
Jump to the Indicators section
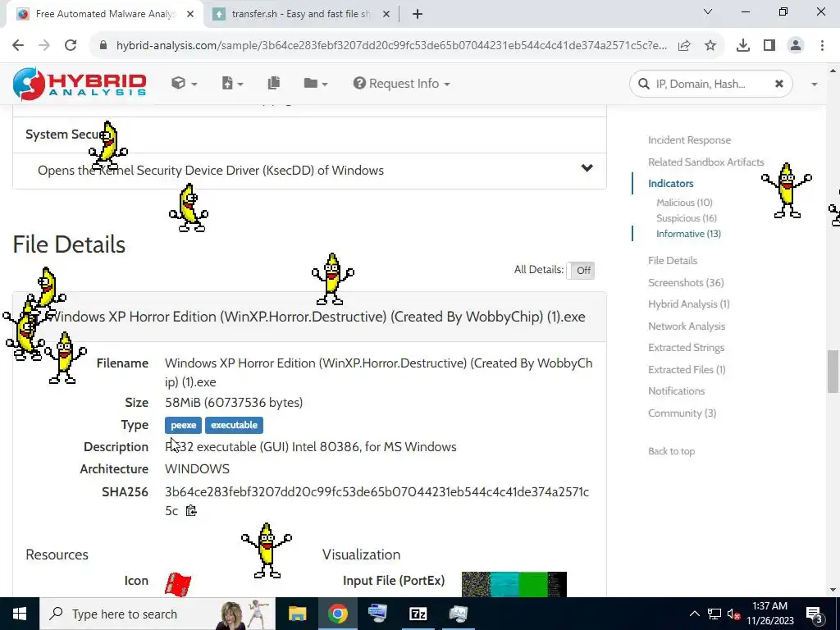[670, 183]
